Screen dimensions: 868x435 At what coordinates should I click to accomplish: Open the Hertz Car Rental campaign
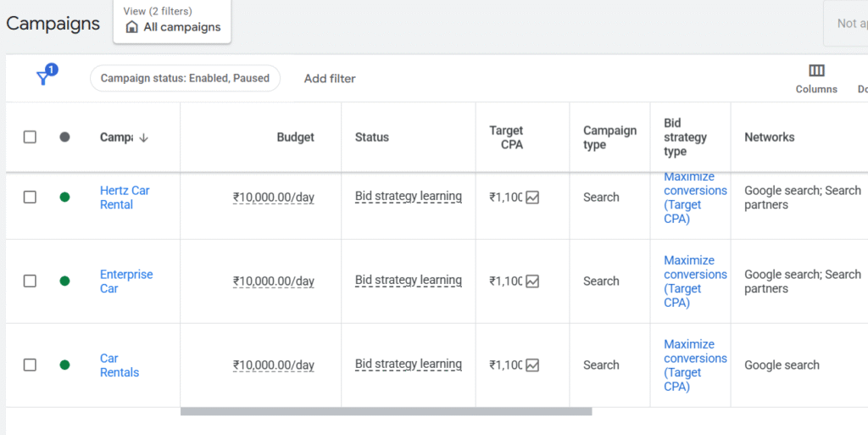(x=125, y=198)
